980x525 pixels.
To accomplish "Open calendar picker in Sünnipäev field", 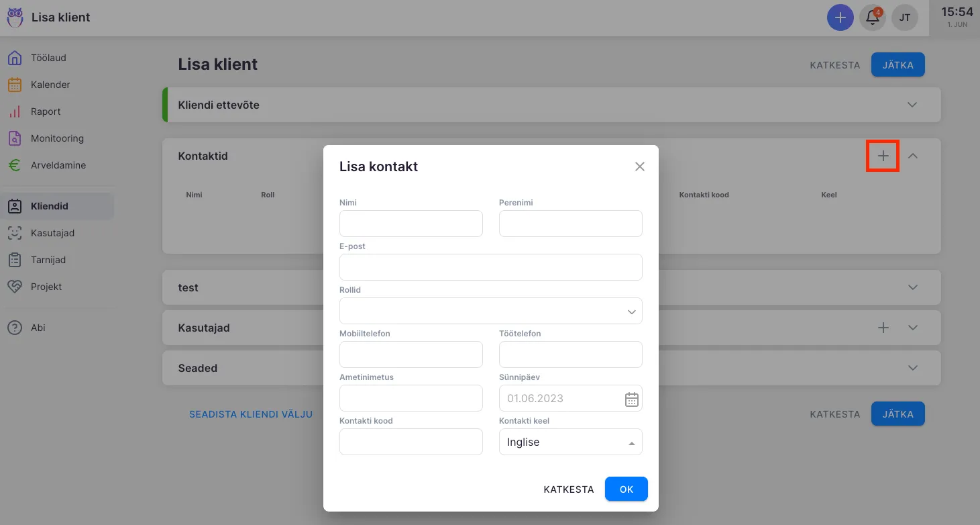I will click(631, 399).
